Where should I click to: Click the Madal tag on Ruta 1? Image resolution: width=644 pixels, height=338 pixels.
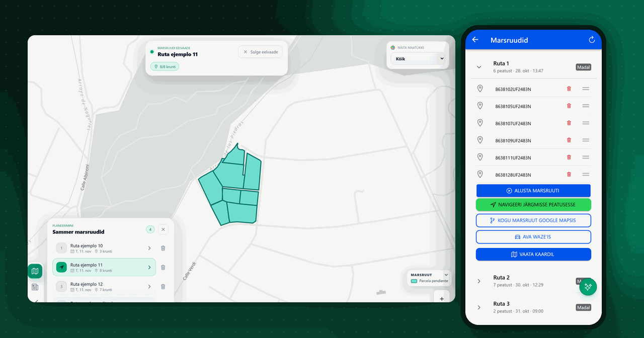point(584,67)
